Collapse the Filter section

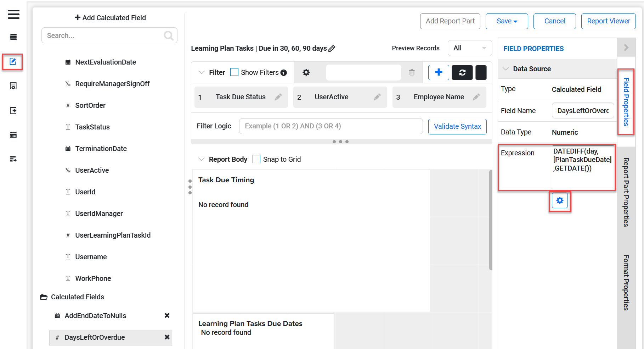[202, 72]
